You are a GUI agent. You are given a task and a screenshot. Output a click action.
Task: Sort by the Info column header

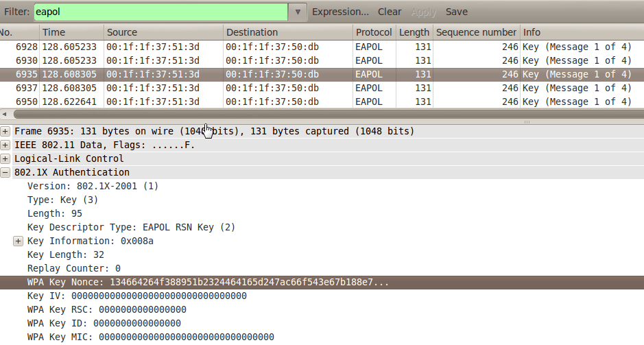click(582, 32)
